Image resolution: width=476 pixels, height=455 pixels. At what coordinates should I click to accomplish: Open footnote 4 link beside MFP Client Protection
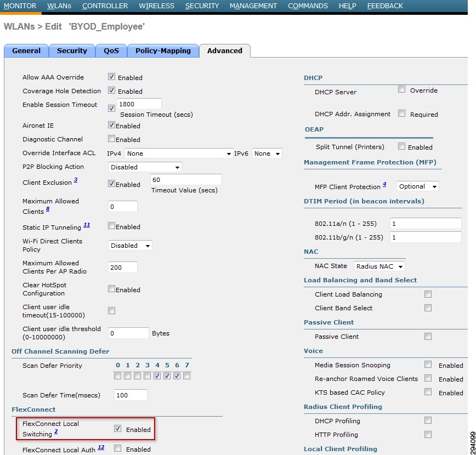(384, 184)
